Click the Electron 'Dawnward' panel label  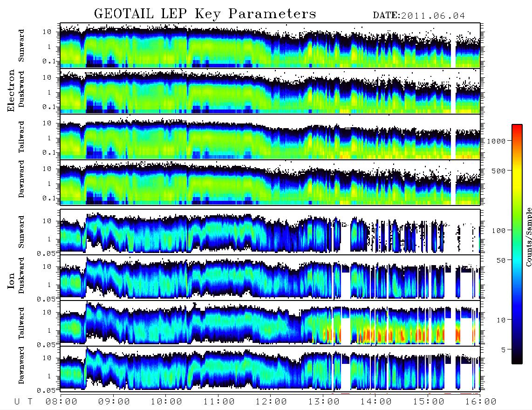pos(21,179)
